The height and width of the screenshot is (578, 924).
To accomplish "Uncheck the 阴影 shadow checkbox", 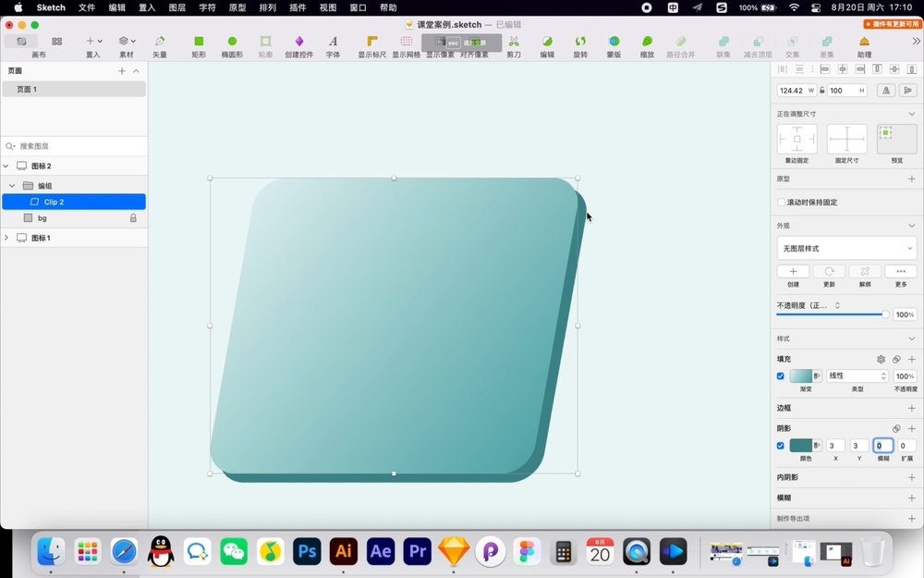I will [x=780, y=446].
